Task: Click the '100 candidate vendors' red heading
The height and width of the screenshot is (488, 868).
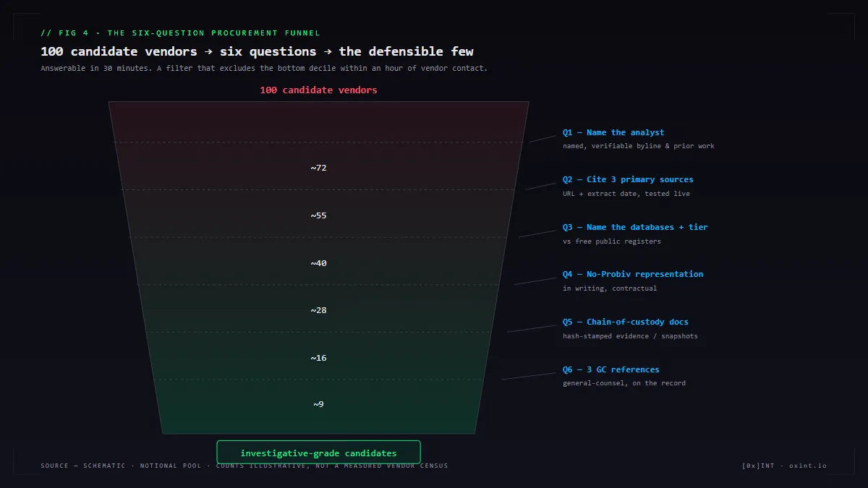Action: click(x=318, y=90)
